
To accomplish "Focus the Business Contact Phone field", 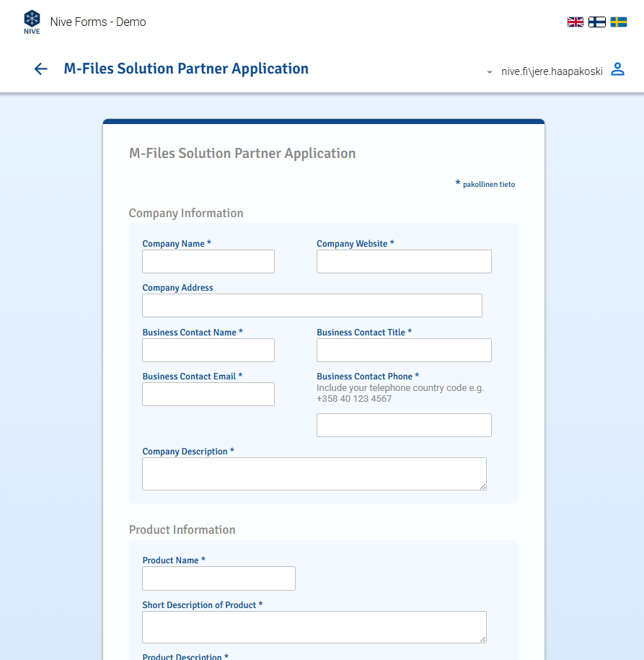I will 404,425.
